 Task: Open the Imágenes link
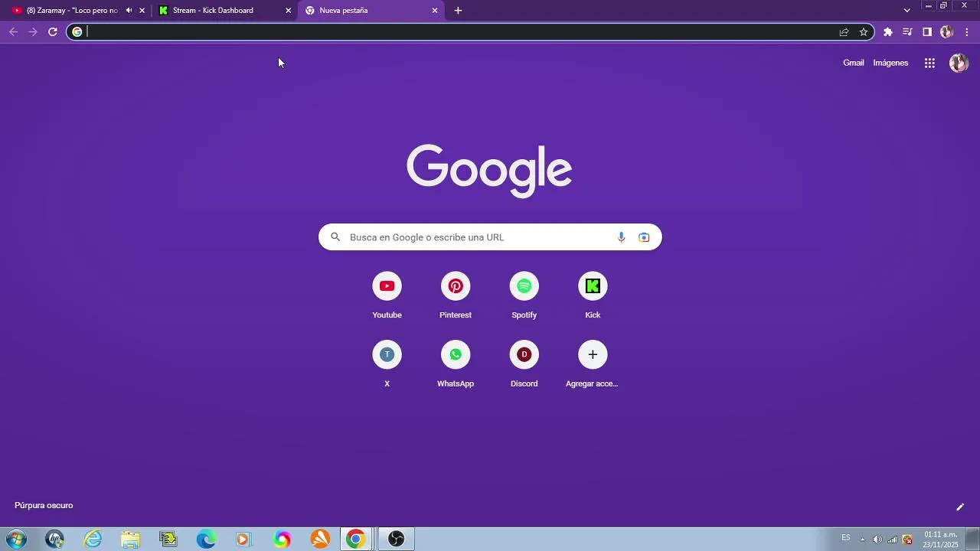[890, 63]
